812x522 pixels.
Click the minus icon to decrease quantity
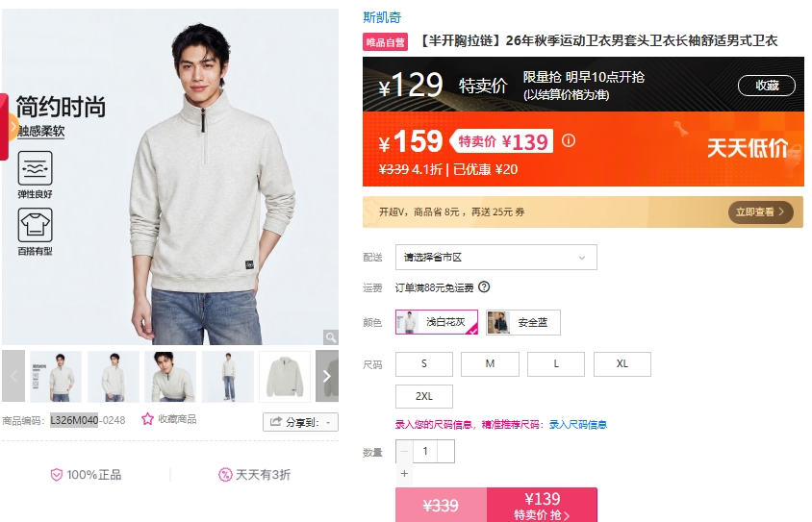coord(404,451)
